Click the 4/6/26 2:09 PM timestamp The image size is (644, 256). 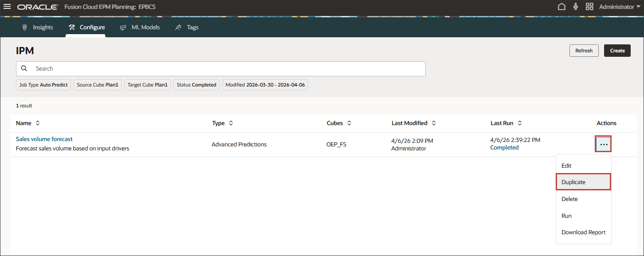(412, 141)
